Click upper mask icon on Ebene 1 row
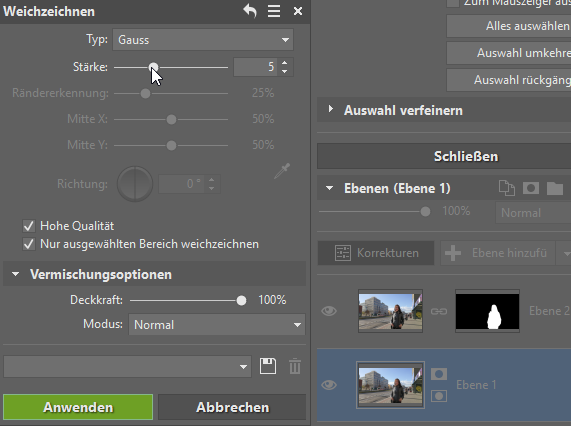 (x=439, y=374)
